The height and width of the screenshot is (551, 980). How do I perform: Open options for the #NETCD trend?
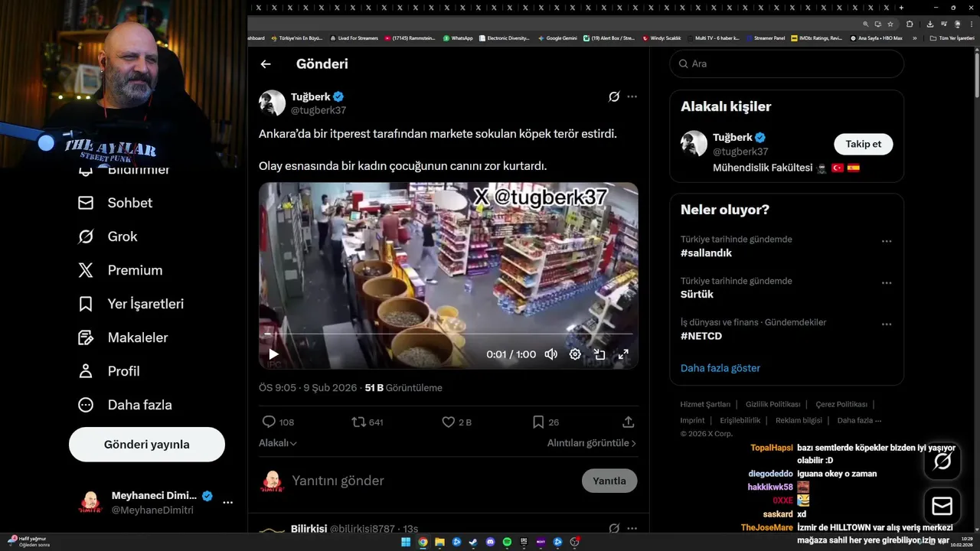pyautogui.click(x=887, y=324)
